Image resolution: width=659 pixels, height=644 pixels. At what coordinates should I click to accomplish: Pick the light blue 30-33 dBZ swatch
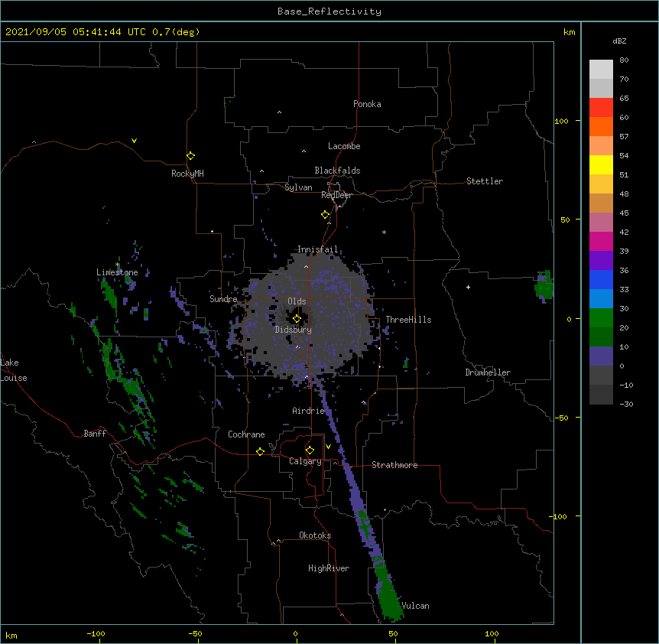point(601,299)
